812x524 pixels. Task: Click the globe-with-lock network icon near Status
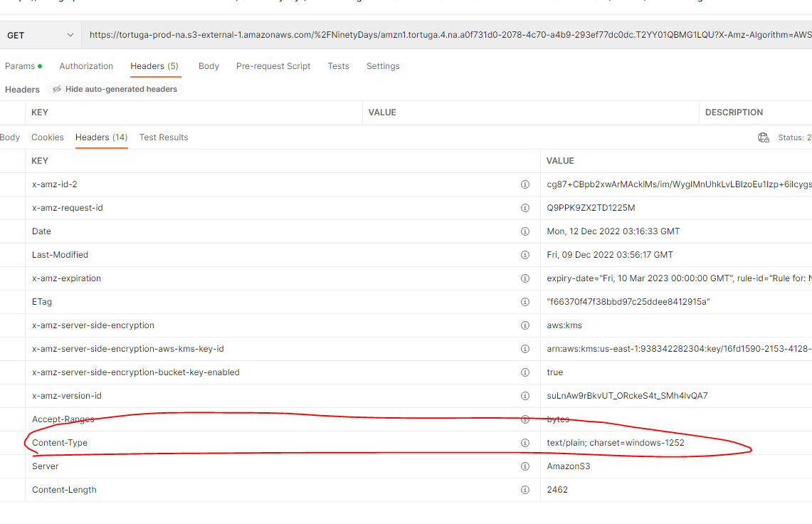764,137
